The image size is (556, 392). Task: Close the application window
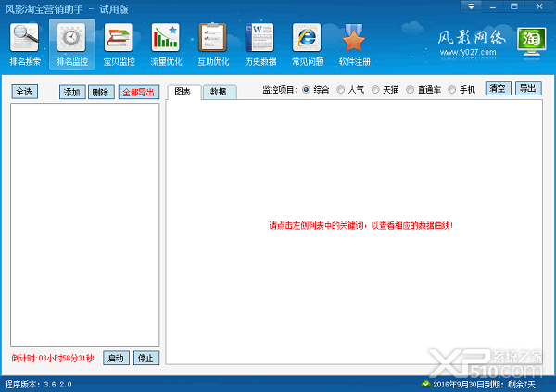539,6
